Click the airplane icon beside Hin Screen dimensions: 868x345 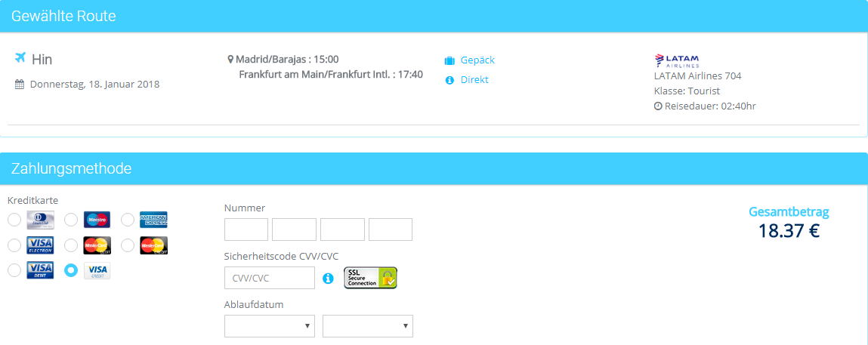pos(20,57)
